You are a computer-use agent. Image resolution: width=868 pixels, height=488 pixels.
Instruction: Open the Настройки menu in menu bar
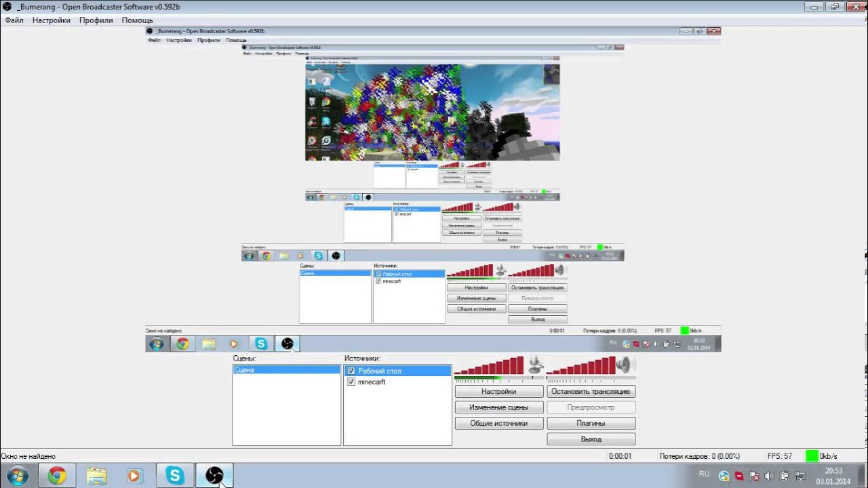coord(52,20)
